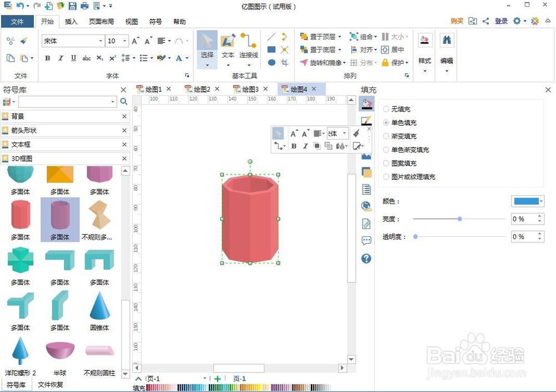
Task: Open the 插入 ribbon tab
Action: 71,22
